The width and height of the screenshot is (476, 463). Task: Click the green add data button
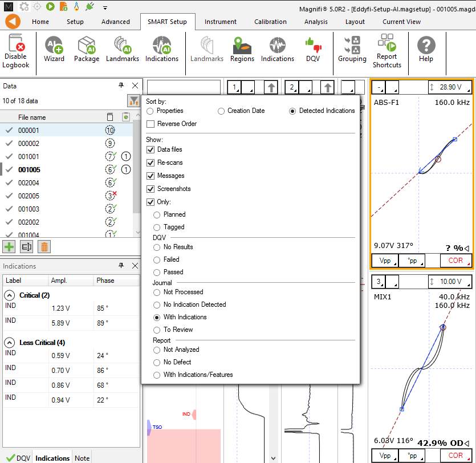(9, 247)
